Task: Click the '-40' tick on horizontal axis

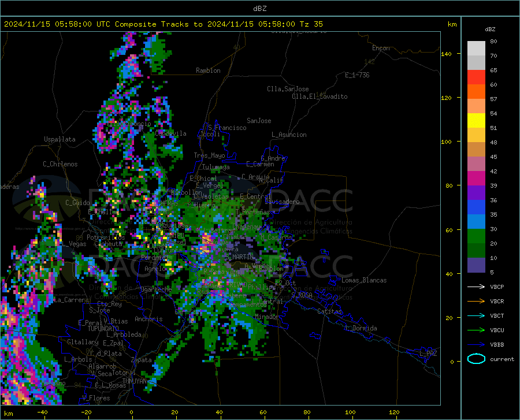Action: (42, 412)
